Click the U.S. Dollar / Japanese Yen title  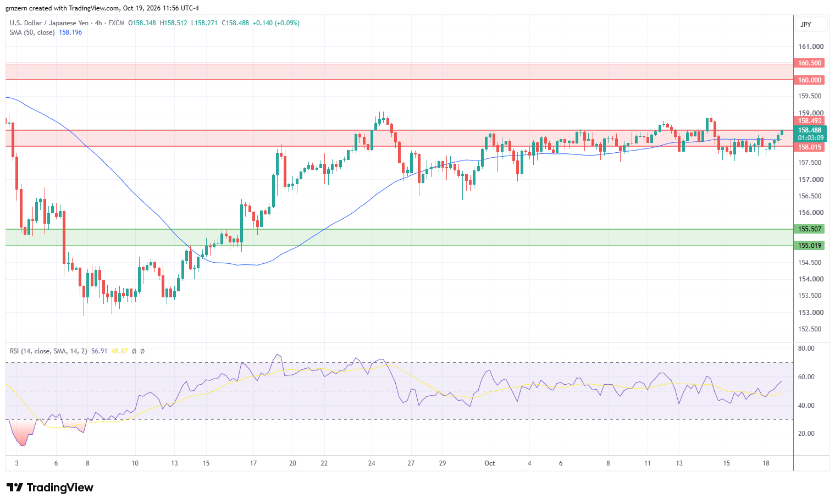(49, 23)
